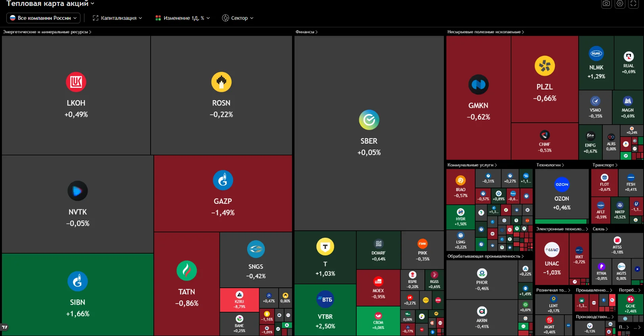Open the 'Коммунальные услуги' sector
The width and height of the screenshot is (644, 336).
(472, 165)
